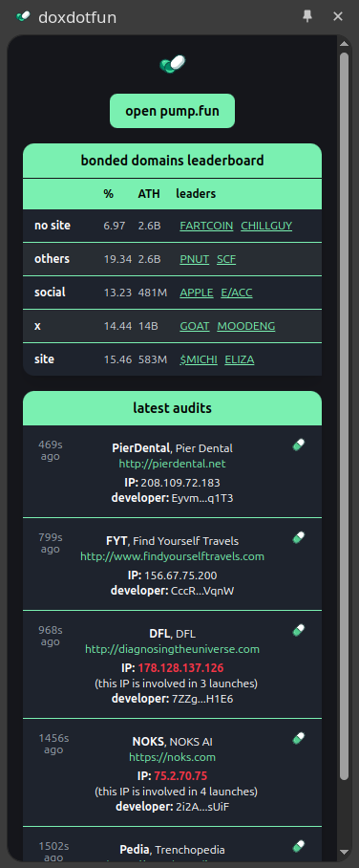Viewport: 359px width, 868px height.
Task: Click the pill icon beside Pedia audit
Action: coord(299,846)
